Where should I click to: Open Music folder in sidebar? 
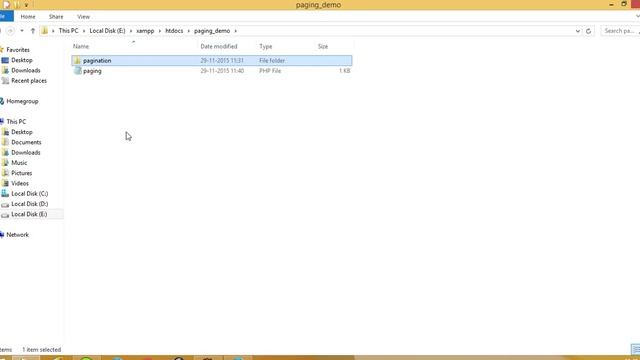click(19, 162)
